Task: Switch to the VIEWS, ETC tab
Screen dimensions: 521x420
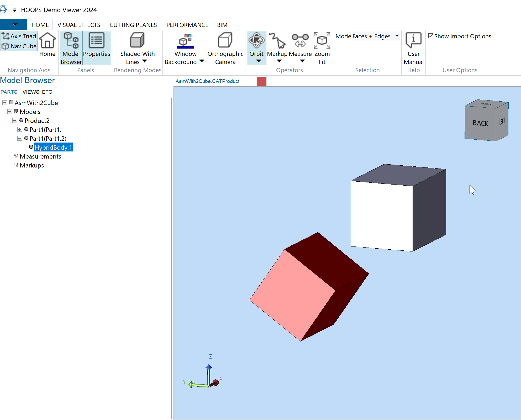Action: (x=37, y=92)
